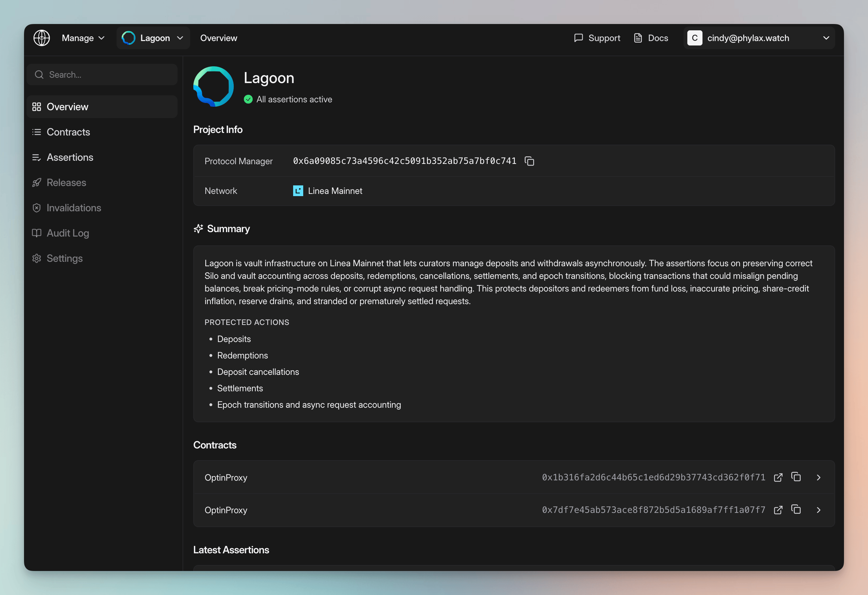
Task: Click the Lagoon project title
Action: coord(269,78)
